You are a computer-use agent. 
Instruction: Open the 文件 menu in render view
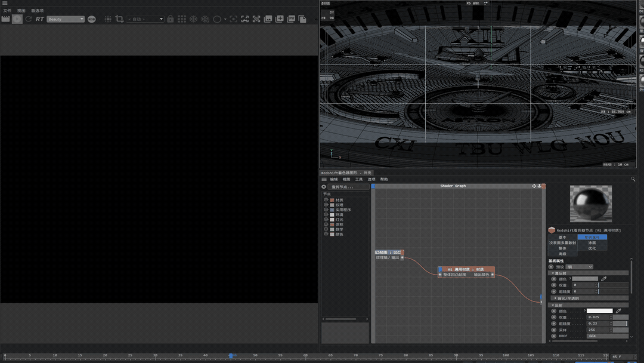click(x=7, y=10)
